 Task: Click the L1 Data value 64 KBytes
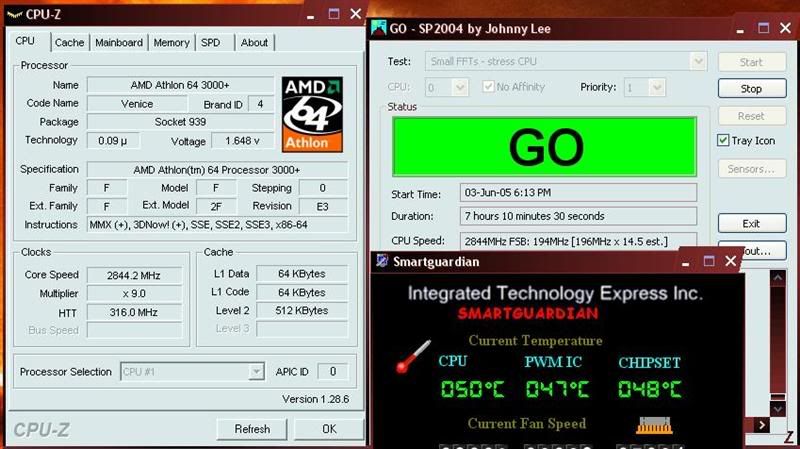point(302,274)
